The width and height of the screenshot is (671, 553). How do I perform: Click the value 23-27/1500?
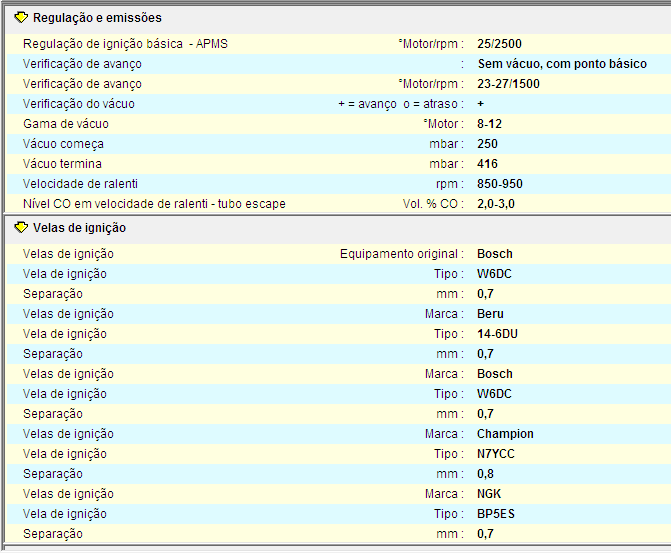pos(508,84)
